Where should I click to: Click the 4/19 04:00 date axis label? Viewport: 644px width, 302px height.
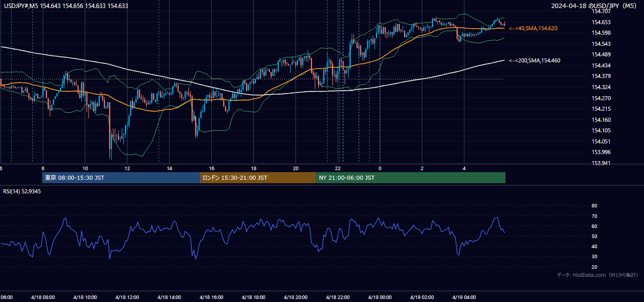coord(464,297)
